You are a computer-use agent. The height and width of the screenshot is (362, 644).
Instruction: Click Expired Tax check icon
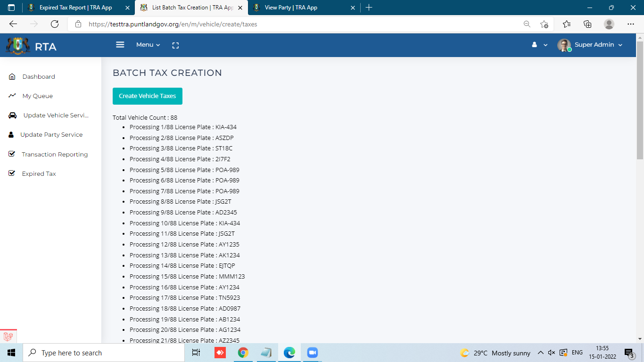click(12, 173)
